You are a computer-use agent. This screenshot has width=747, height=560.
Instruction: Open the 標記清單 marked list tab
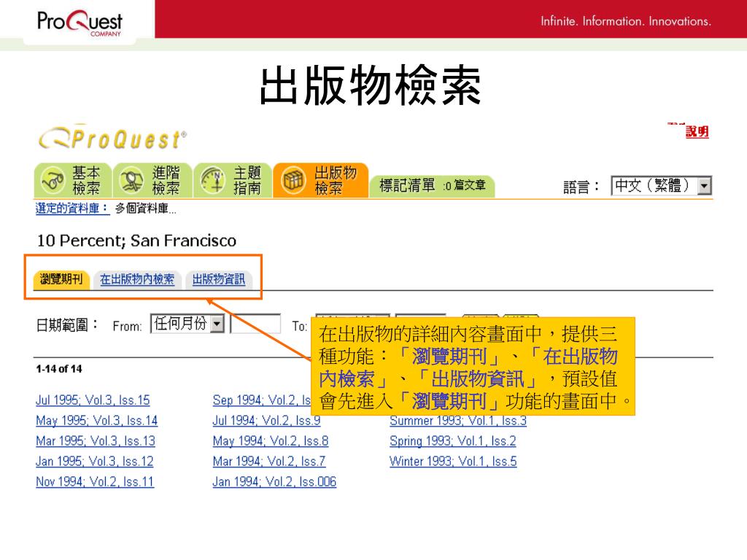point(432,185)
